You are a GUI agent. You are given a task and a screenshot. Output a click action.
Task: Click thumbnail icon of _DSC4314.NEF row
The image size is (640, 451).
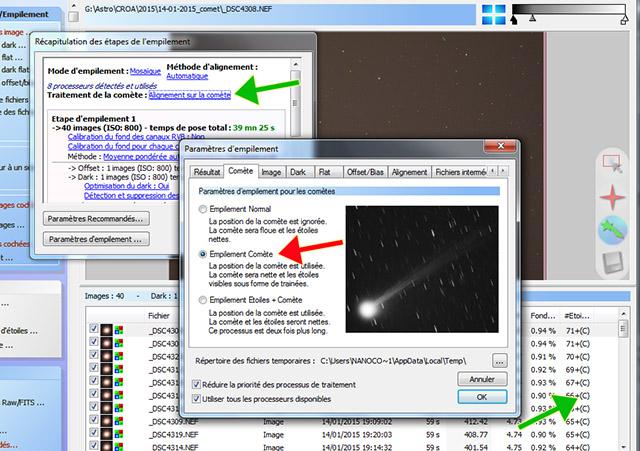pos(107,446)
